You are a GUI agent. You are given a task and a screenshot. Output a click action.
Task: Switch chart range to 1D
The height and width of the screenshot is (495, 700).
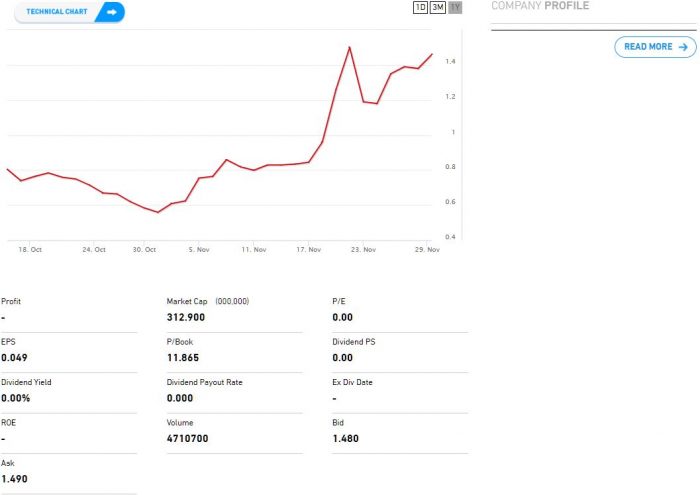tap(420, 8)
